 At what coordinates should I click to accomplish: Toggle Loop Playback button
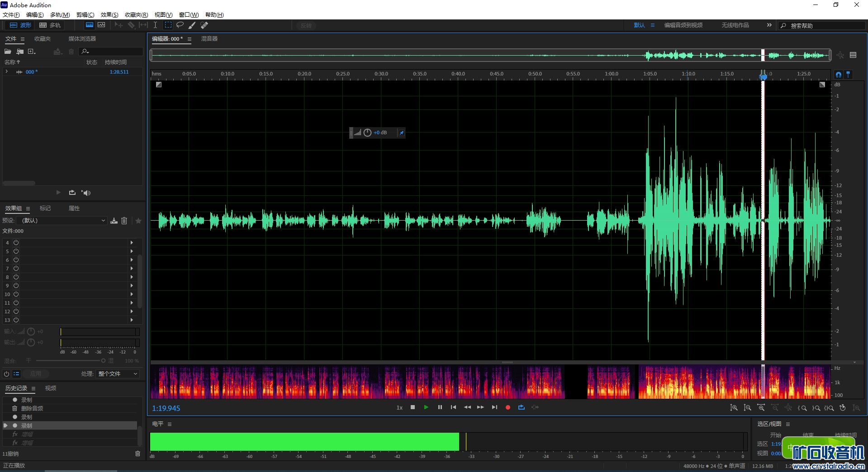(522, 407)
